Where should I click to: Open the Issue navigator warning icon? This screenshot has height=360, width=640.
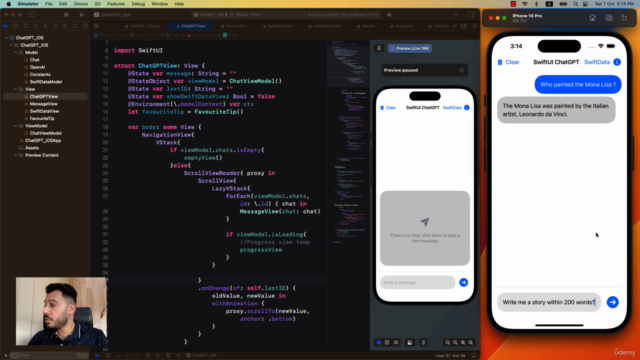45,26
